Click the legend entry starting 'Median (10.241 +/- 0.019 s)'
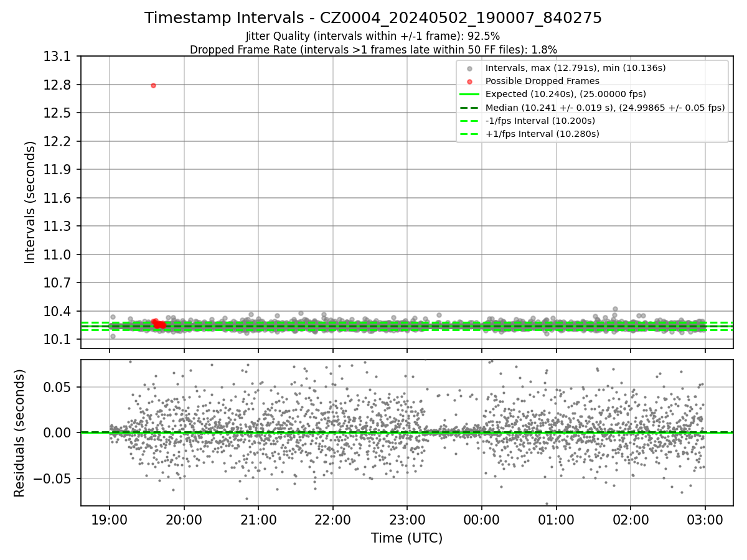This screenshot has height=560, width=747. 605,107
